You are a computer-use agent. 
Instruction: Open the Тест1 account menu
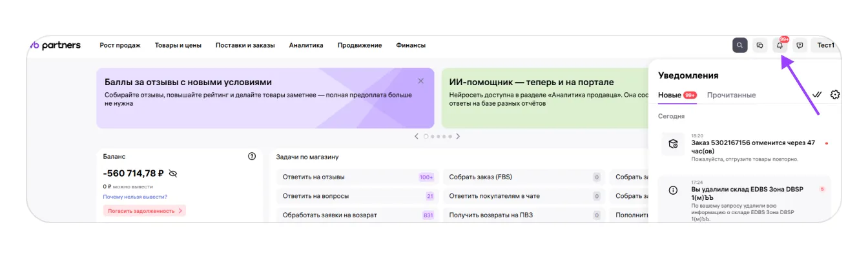(x=826, y=45)
